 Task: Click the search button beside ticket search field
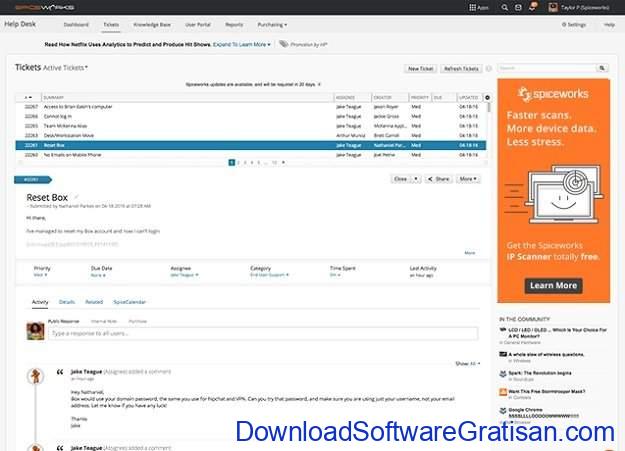click(x=602, y=68)
